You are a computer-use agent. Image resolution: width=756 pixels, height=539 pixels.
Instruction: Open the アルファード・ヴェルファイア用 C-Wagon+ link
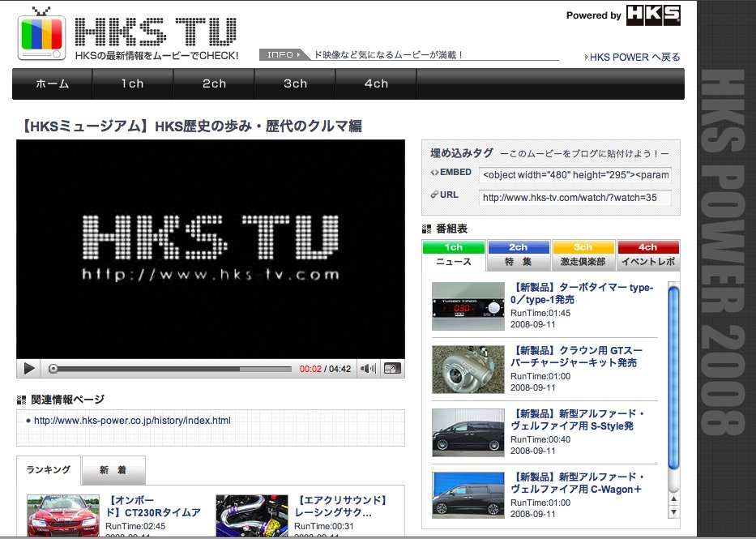click(578, 483)
